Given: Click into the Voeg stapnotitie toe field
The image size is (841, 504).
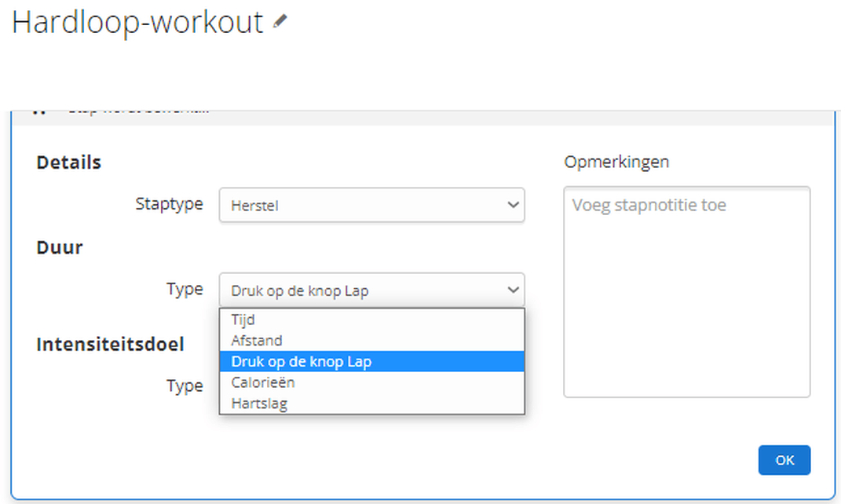Looking at the screenshot, I should [x=686, y=290].
